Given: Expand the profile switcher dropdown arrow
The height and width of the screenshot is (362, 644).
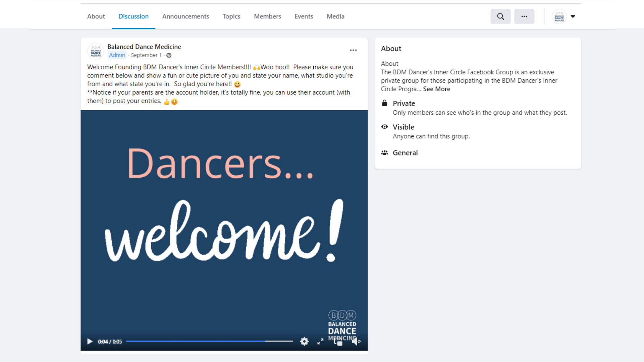Looking at the screenshot, I should click(x=573, y=16).
